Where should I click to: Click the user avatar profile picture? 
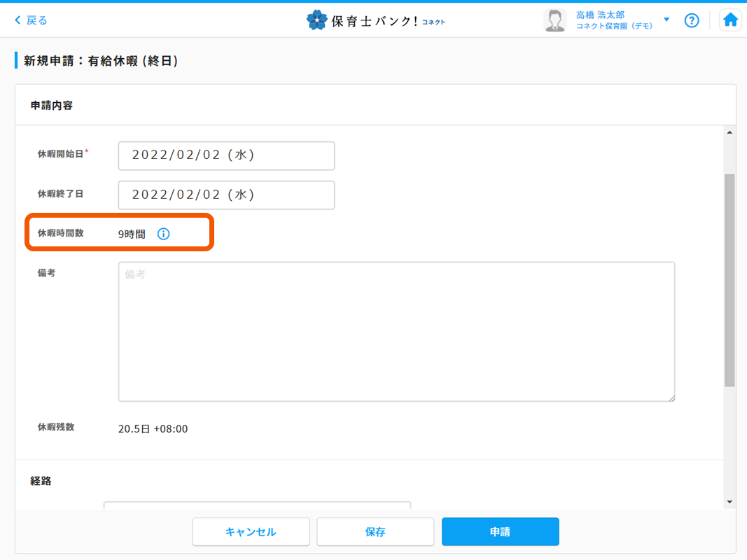(x=554, y=20)
